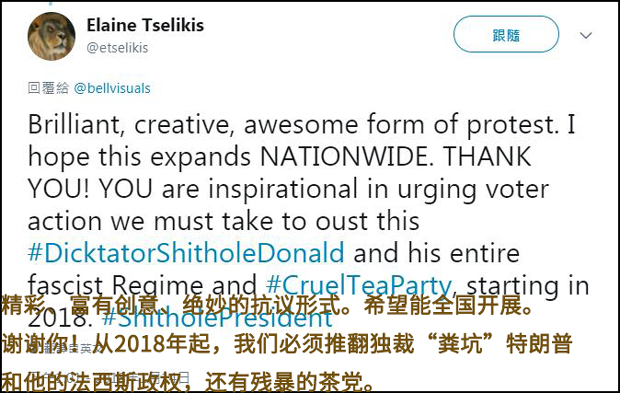Expand the tweet options chevron
The height and width of the screenshot is (393, 620).
(586, 35)
